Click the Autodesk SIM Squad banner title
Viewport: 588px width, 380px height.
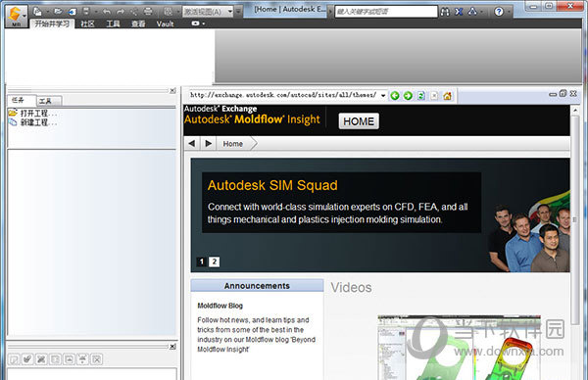coord(272,185)
